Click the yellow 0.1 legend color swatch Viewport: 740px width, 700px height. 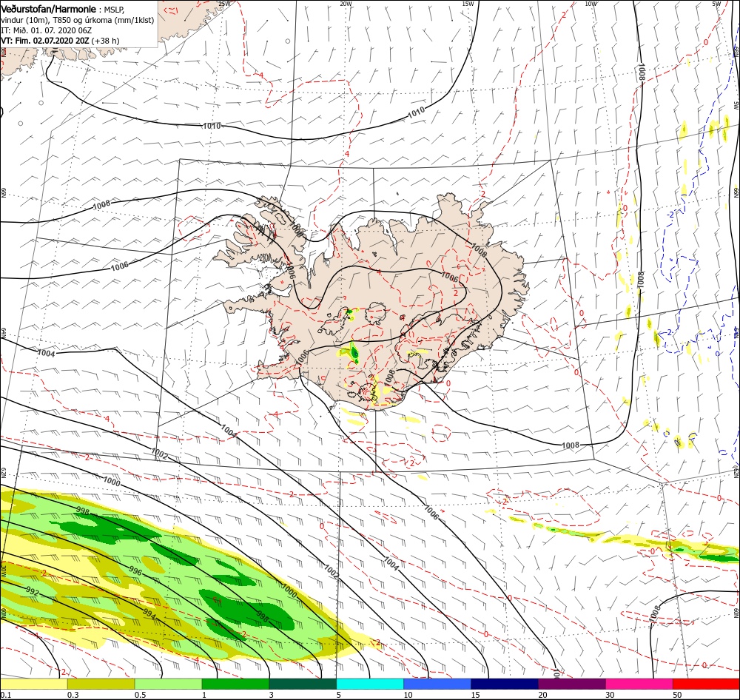coord(33,684)
